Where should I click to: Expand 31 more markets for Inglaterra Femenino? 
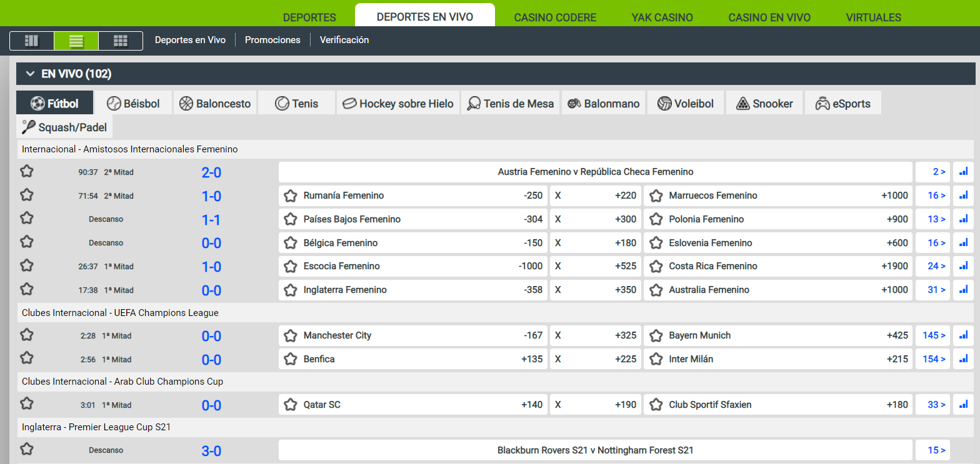[933, 290]
